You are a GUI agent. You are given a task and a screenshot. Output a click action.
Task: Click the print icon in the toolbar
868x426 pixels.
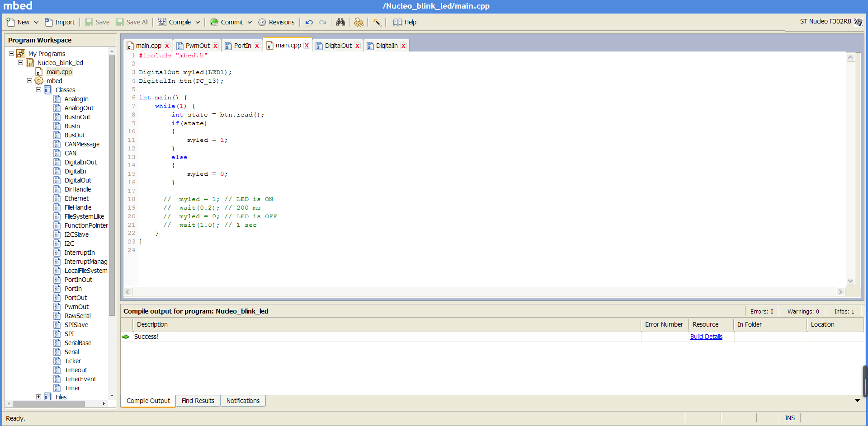pyautogui.click(x=359, y=22)
